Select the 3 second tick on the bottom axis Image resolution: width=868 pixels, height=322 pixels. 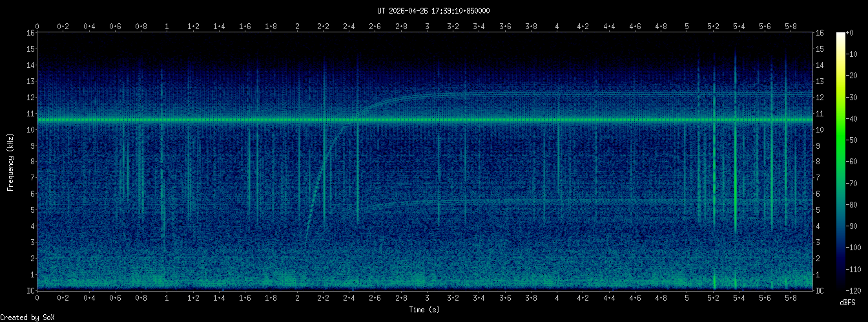click(x=427, y=298)
